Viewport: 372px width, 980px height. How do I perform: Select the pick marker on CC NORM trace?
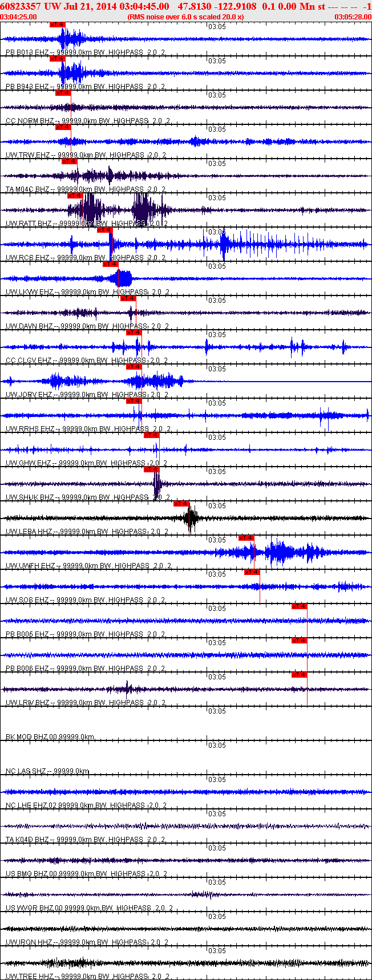(63, 93)
